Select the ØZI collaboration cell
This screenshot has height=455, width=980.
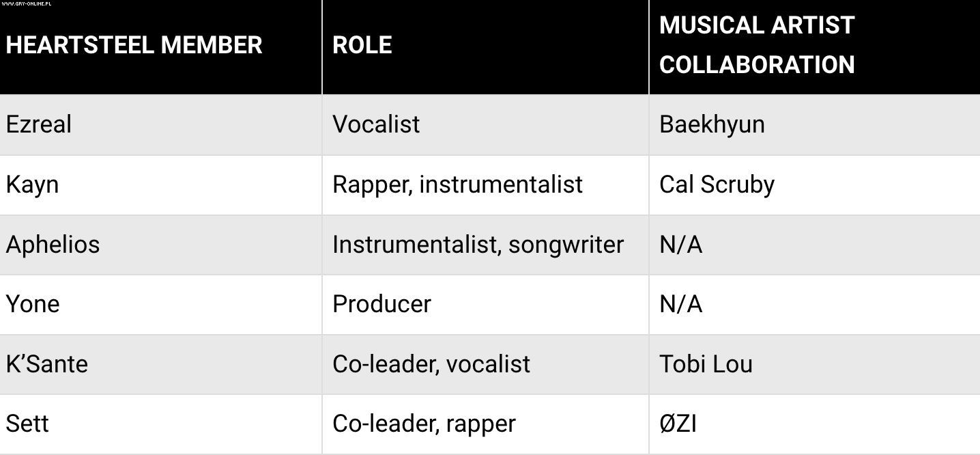tap(678, 424)
